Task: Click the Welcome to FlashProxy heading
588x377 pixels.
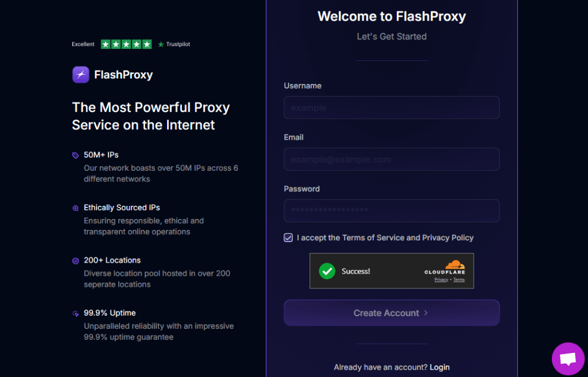Action: [x=392, y=16]
